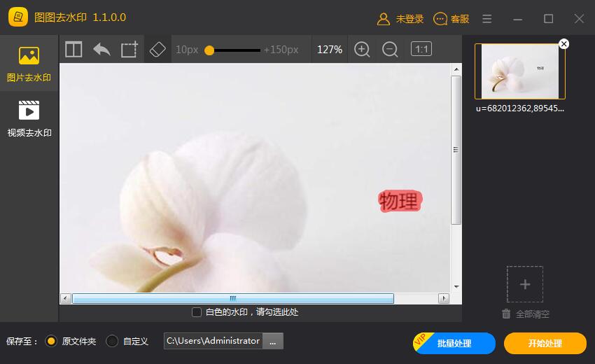595x364 pixels.
Task: Open 客服 customer service chat
Action: (x=451, y=19)
